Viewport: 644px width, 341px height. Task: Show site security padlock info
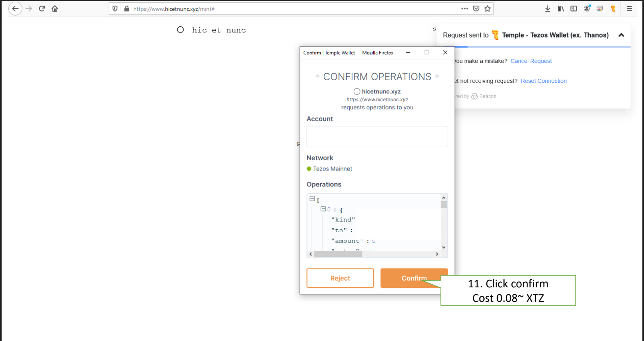pos(127,9)
